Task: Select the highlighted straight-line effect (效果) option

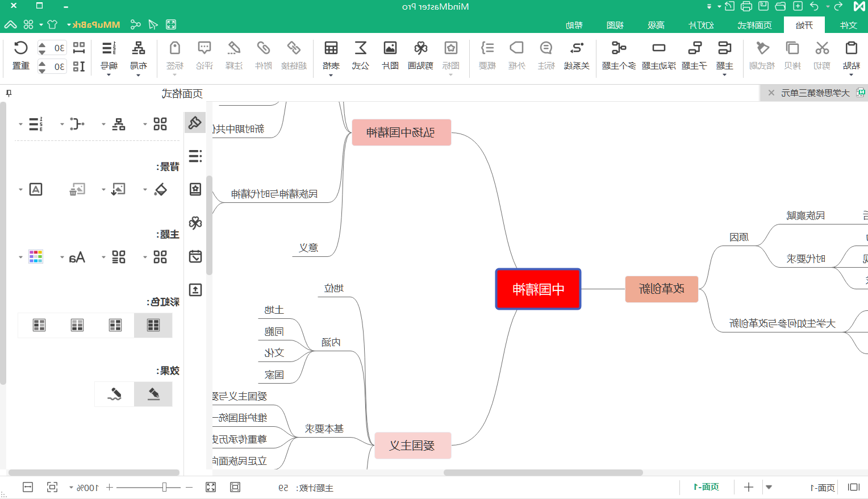Action: pyautogui.click(x=153, y=394)
